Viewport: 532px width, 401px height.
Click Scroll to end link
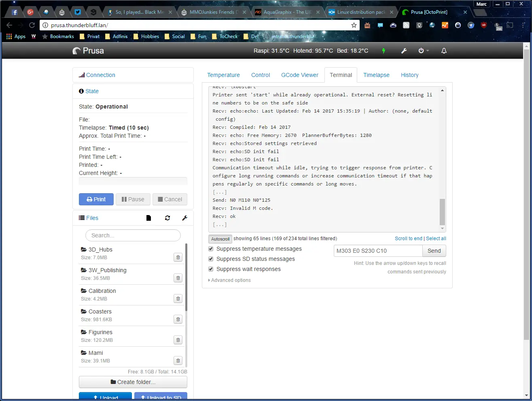[x=408, y=239]
